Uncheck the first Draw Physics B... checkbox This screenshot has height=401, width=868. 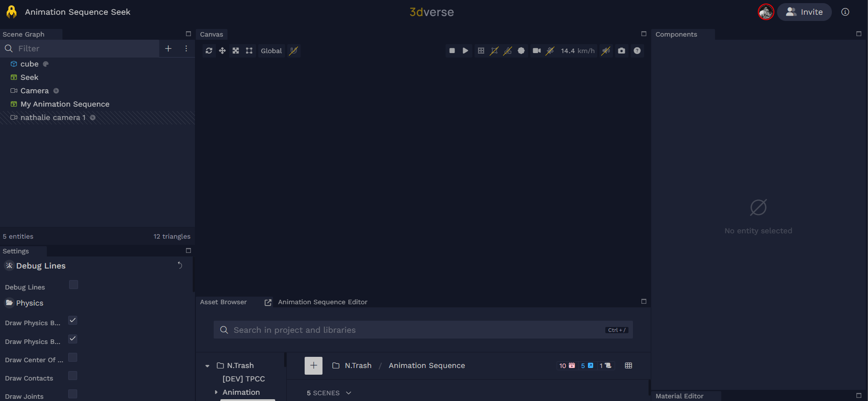(x=73, y=320)
